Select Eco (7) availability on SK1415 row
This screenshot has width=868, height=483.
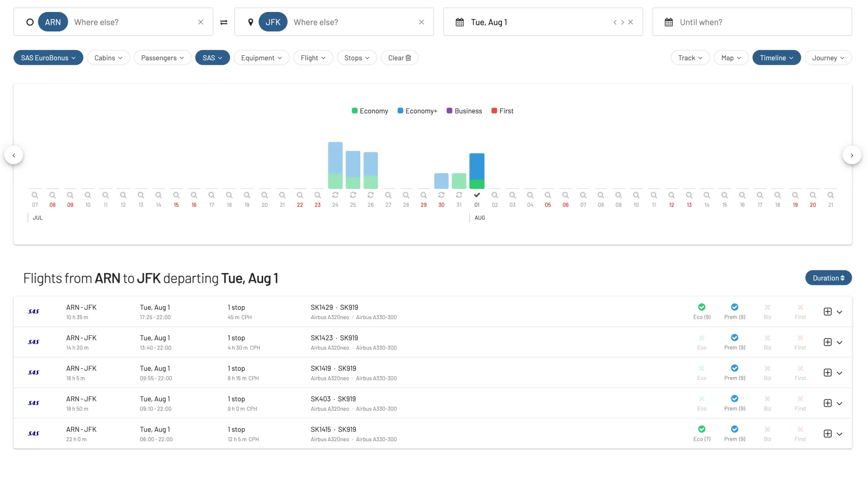point(702,433)
